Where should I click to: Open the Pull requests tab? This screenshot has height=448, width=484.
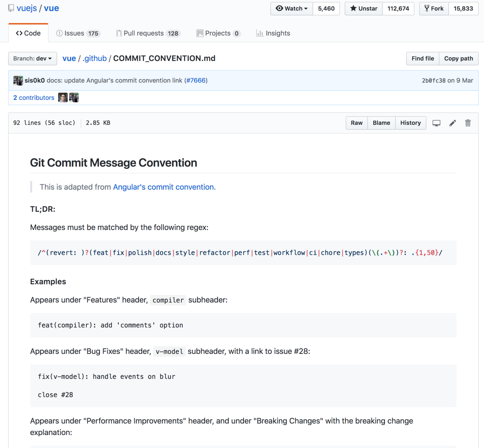coord(148,33)
